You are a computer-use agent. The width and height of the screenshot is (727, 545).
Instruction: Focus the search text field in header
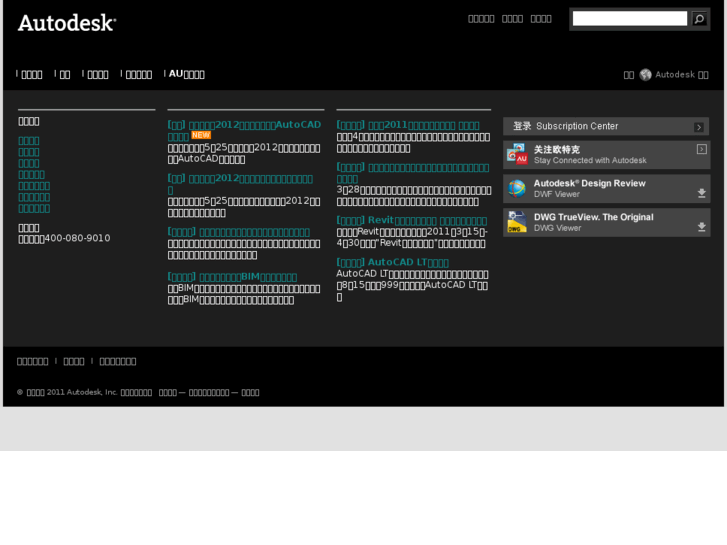630,19
